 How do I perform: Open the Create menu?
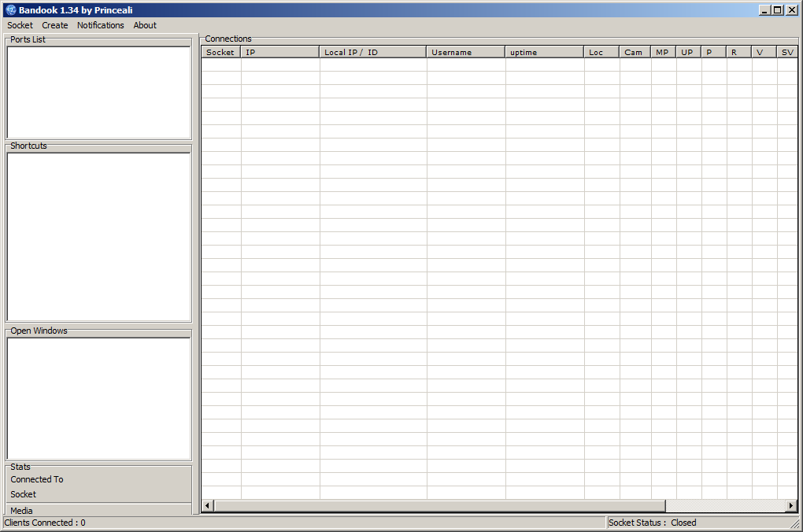(x=55, y=25)
